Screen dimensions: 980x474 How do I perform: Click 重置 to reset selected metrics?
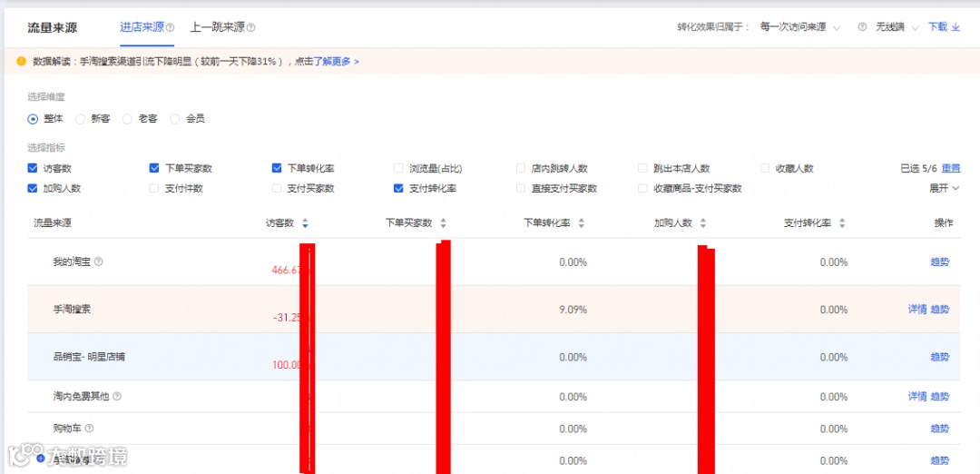pos(951,168)
